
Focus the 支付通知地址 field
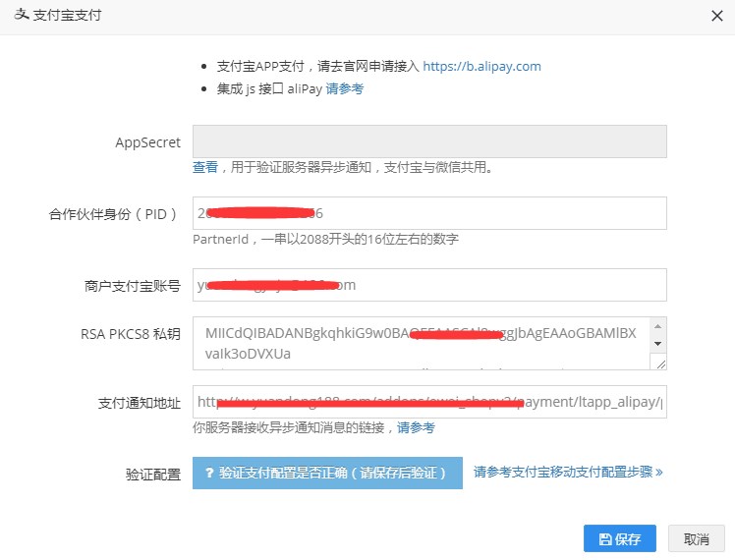[x=429, y=402]
